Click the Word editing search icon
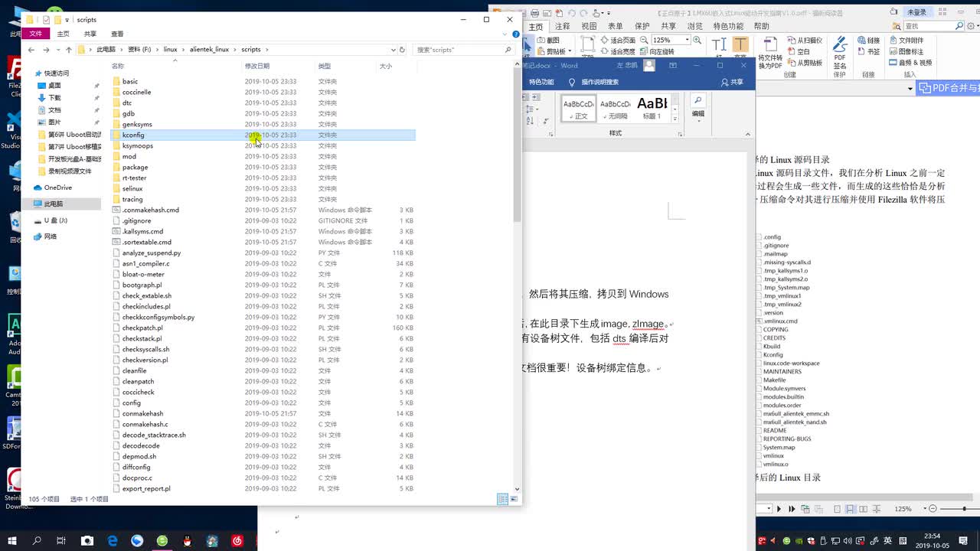The height and width of the screenshot is (551, 980). 697,100
